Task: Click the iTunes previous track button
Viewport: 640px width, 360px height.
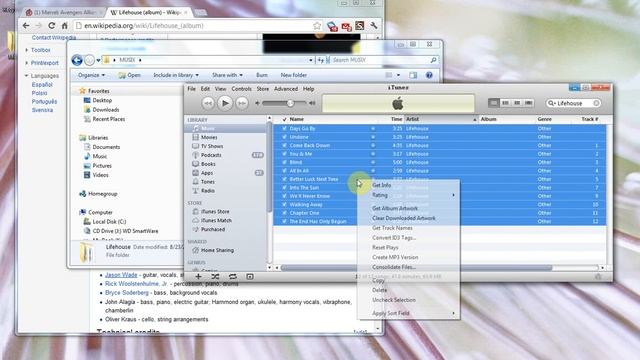Action: point(208,103)
